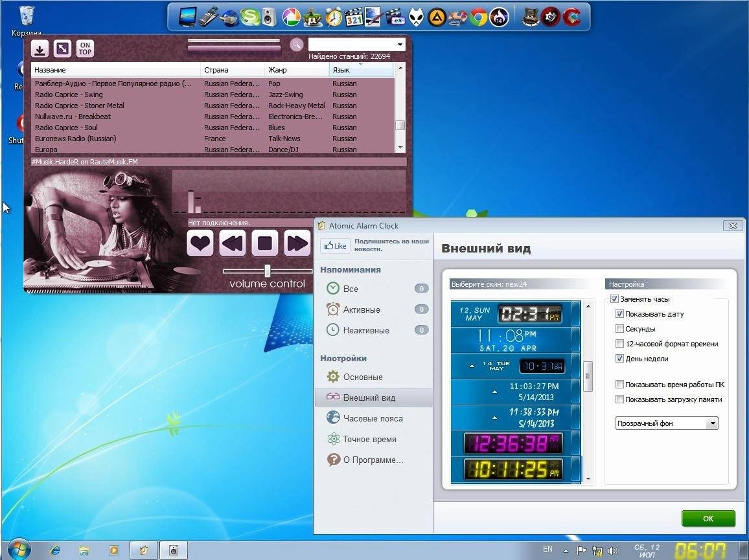Viewport: 749px width, 560px height.
Task: Sort stations by Страна column header
Action: (x=233, y=70)
